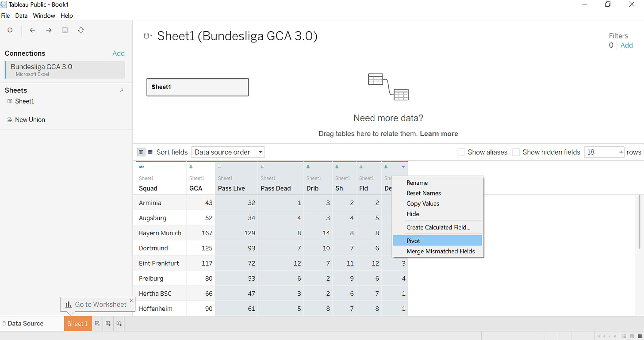Select Sheet1 in the Sheets list
This screenshot has height=340, width=644.
point(21,101)
